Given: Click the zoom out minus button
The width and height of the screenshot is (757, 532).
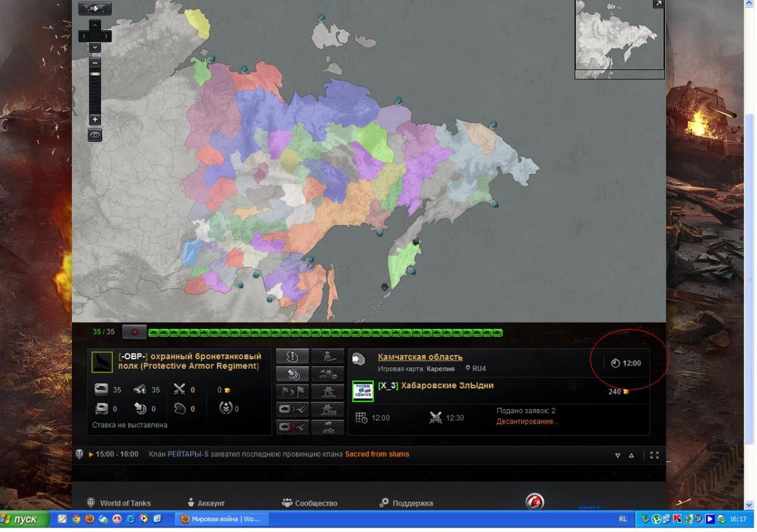Looking at the screenshot, I should [95, 62].
